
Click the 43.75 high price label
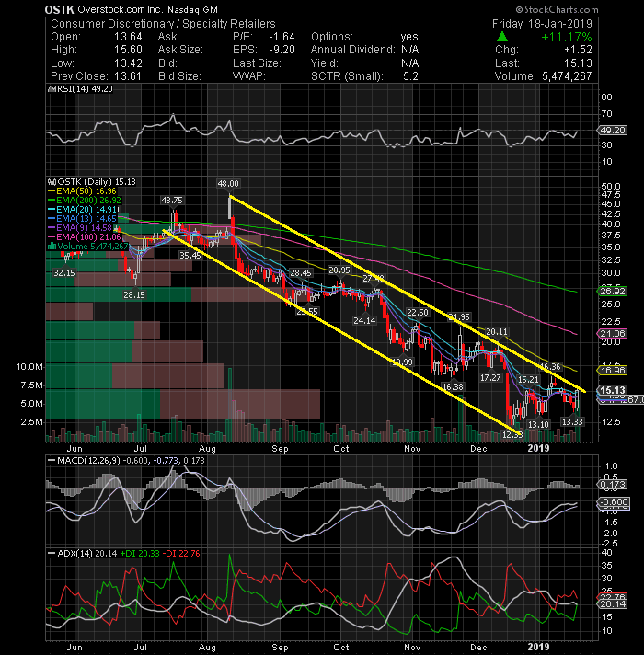click(172, 201)
